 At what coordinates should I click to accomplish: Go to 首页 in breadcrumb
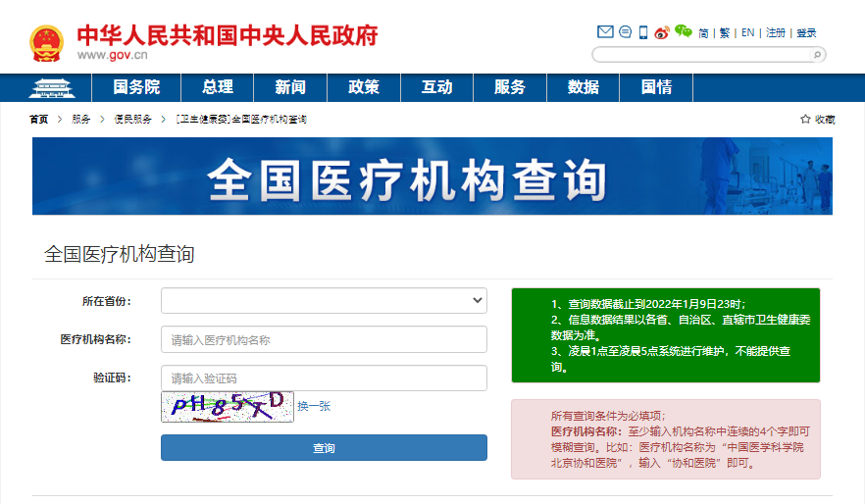38,119
